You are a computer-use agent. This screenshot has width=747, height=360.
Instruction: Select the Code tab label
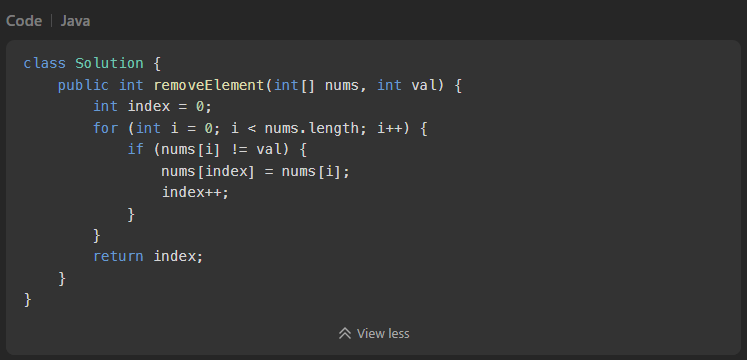[24, 21]
